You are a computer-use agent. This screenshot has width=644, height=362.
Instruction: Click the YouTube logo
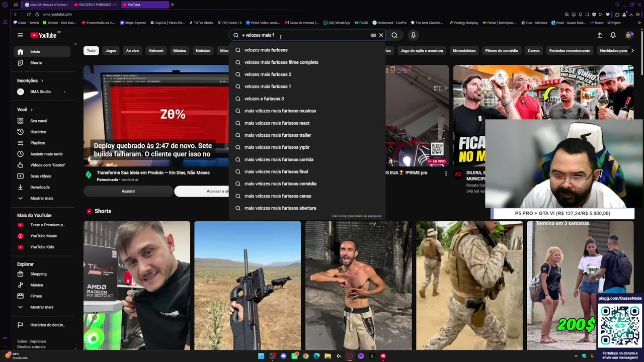44,35
